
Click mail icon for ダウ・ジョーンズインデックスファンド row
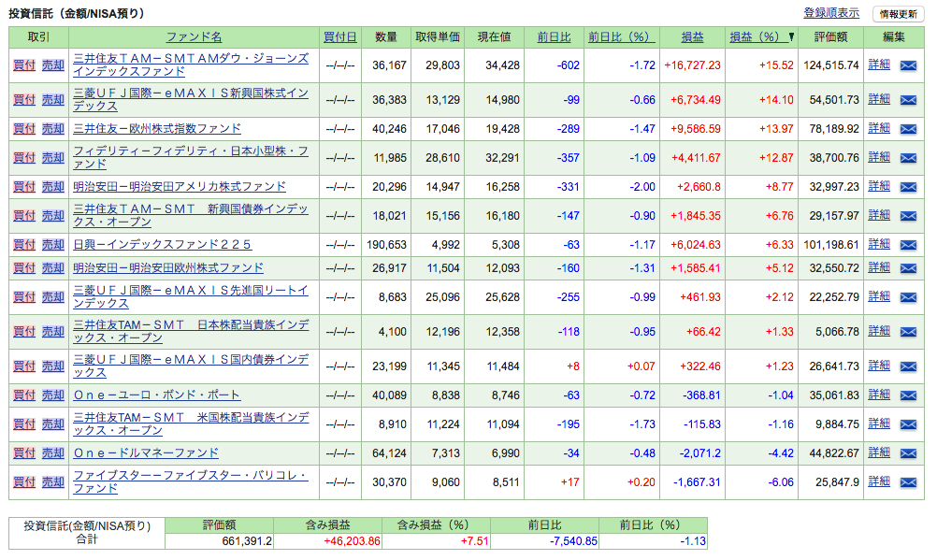[x=908, y=65]
